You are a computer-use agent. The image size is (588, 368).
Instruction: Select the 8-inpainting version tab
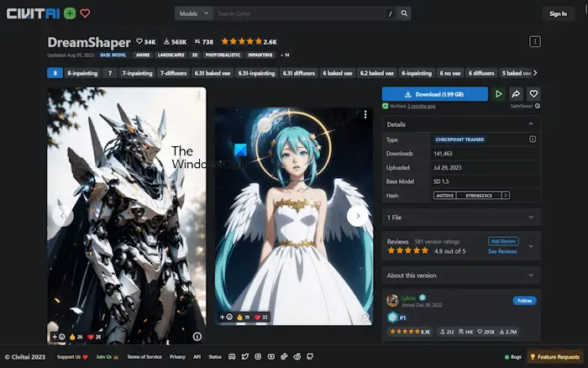82,73
